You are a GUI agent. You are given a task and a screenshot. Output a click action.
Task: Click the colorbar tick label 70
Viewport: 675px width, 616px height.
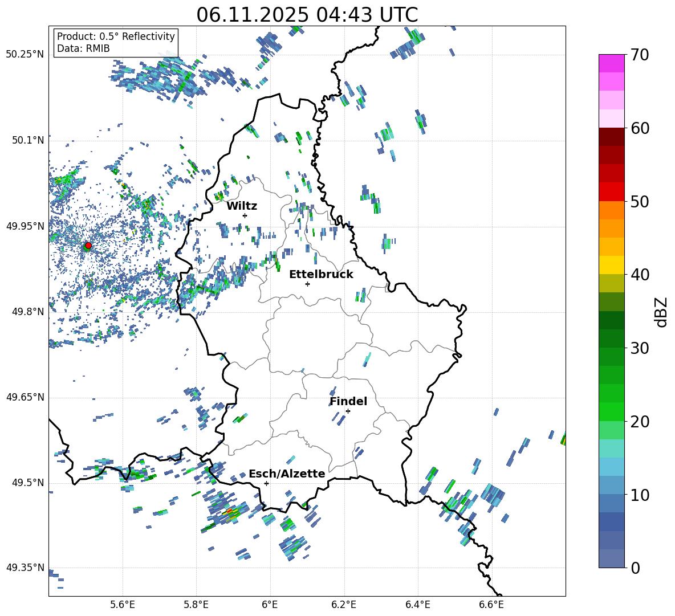pyautogui.click(x=640, y=55)
